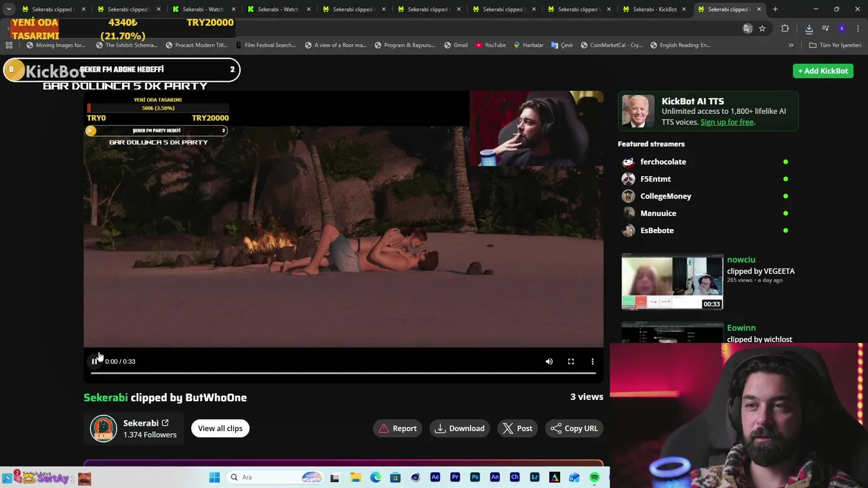Open the KickBot AI TTS avatar image

pos(638,111)
